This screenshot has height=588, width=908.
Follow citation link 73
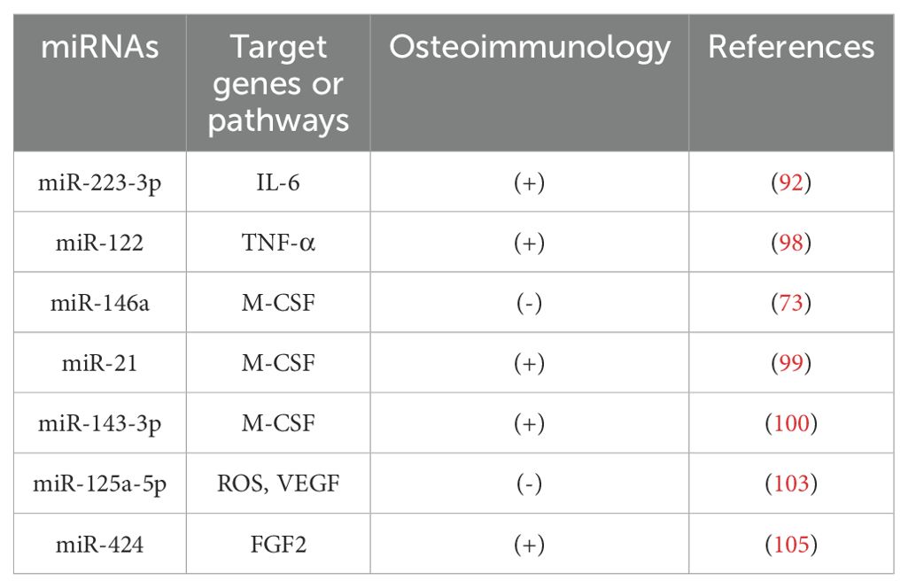[791, 302]
